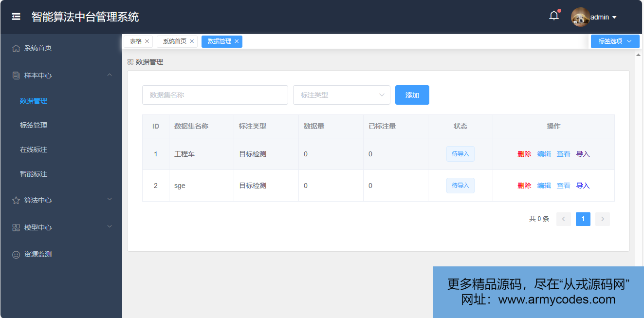
Task: Close the 系统首页 tab with its X icon
Action: click(x=192, y=41)
